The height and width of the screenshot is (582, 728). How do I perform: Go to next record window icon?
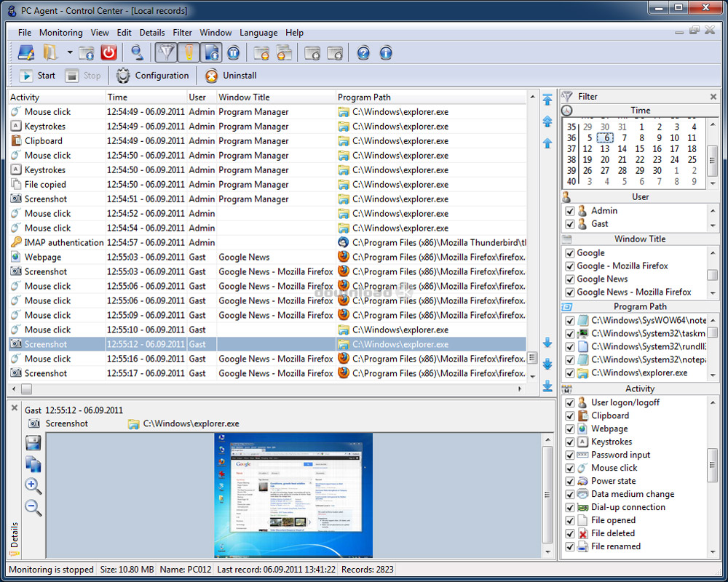pyautogui.click(x=335, y=52)
